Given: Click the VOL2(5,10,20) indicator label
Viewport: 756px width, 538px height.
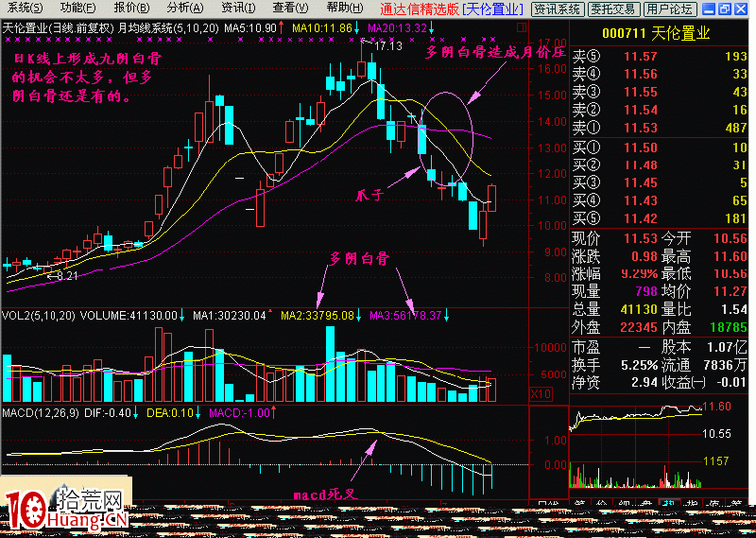Looking at the screenshot, I should [39, 316].
